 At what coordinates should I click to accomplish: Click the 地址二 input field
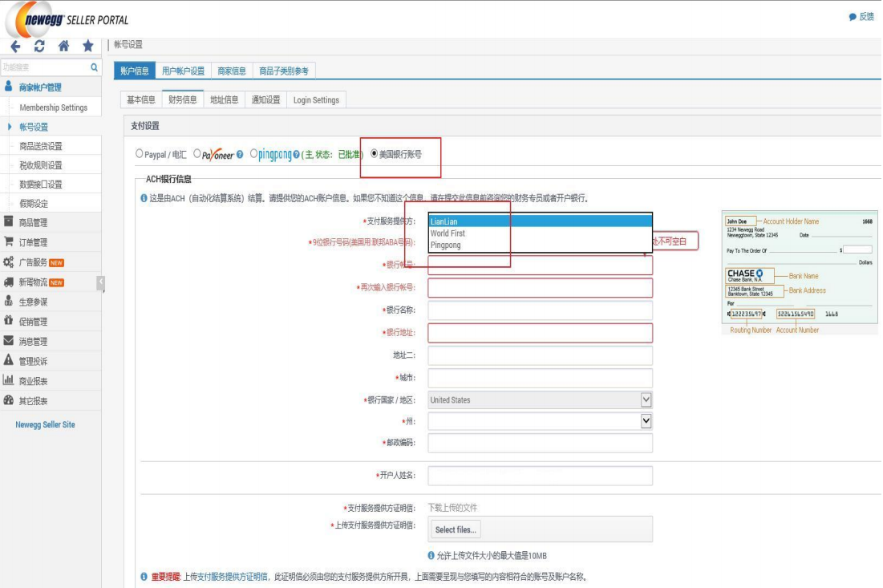point(540,355)
